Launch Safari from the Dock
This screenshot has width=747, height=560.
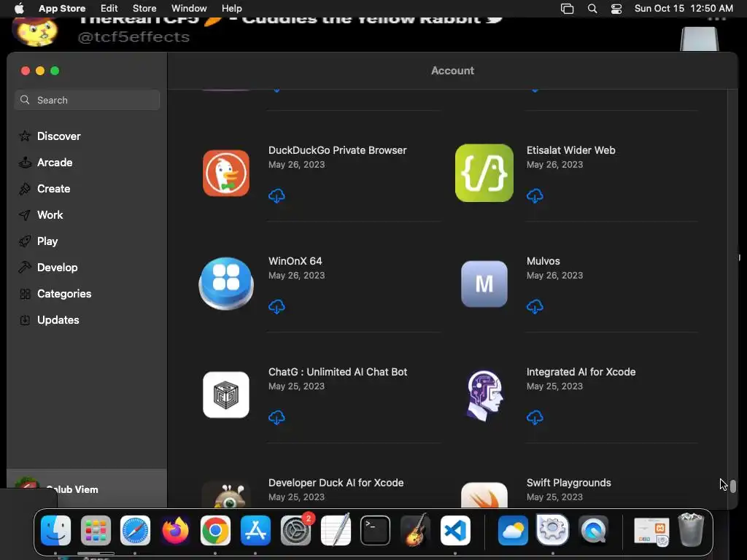point(135,530)
